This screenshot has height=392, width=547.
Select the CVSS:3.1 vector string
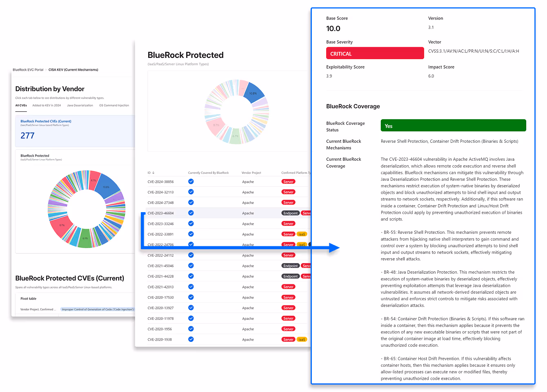click(474, 51)
